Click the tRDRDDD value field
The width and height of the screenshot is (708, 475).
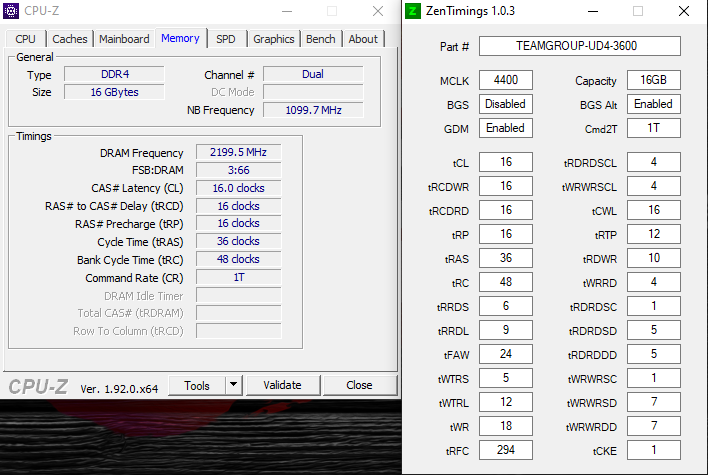[x=654, y=354]
